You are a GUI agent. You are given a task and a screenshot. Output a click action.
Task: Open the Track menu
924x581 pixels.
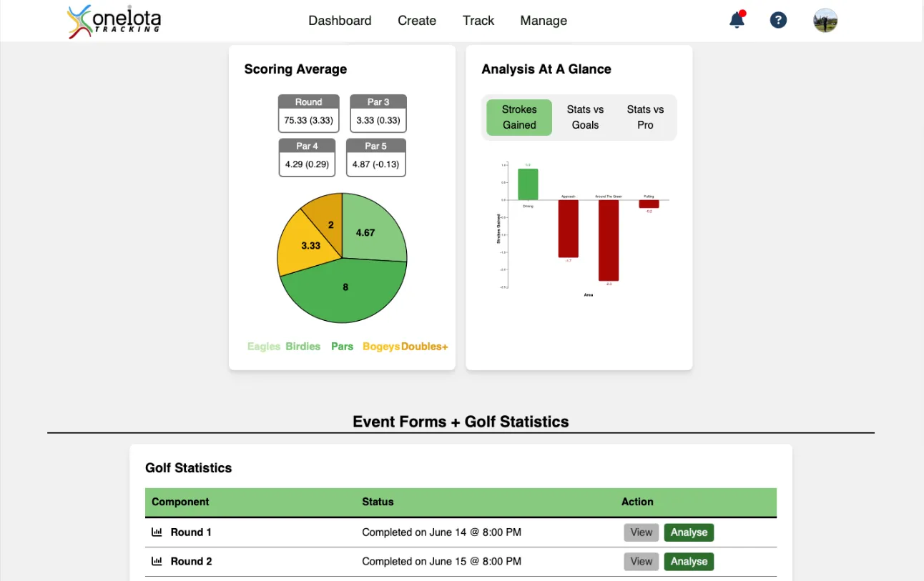(478, 21)
